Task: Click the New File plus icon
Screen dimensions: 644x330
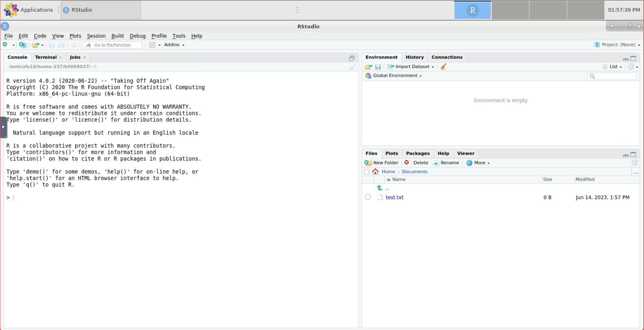Action: 5,45
